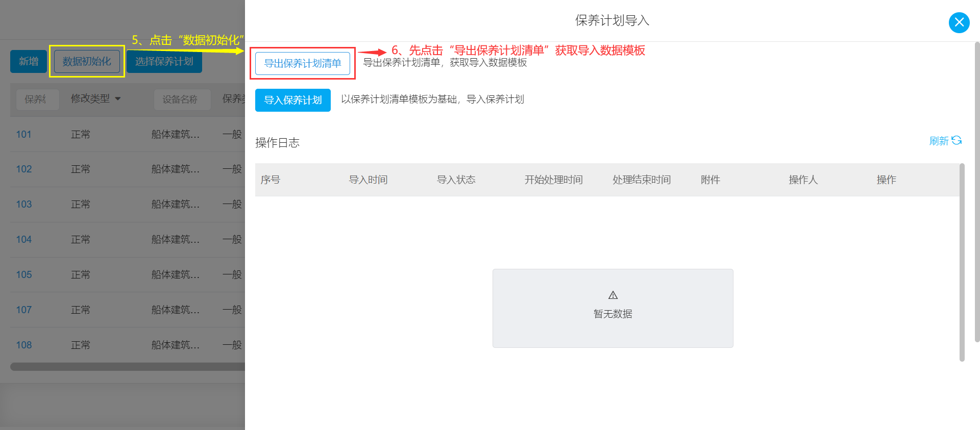Click the 操作日志 section heading
Image resolution: width=980 pixels, height=430 pixels.
click(277, 143)
